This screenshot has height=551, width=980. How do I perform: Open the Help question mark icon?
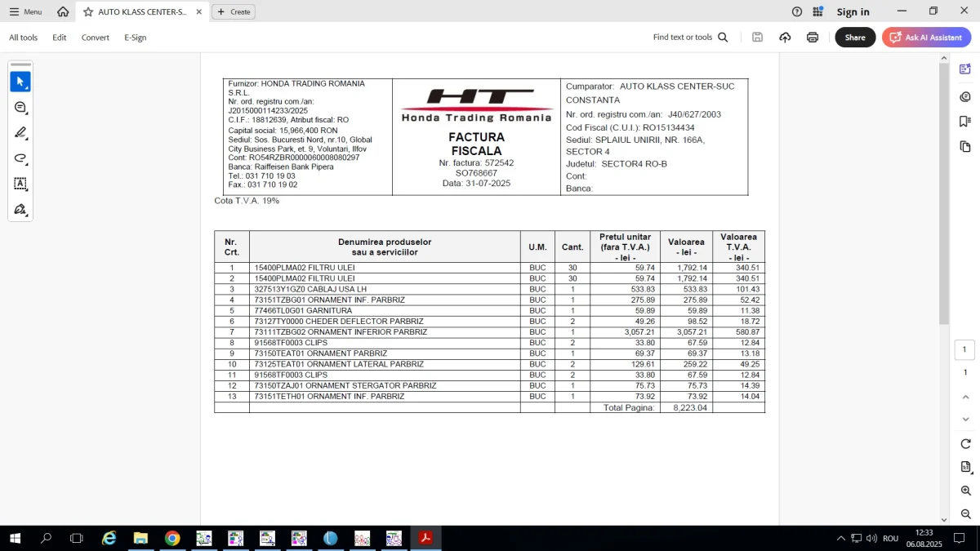(x=797, y=11)
